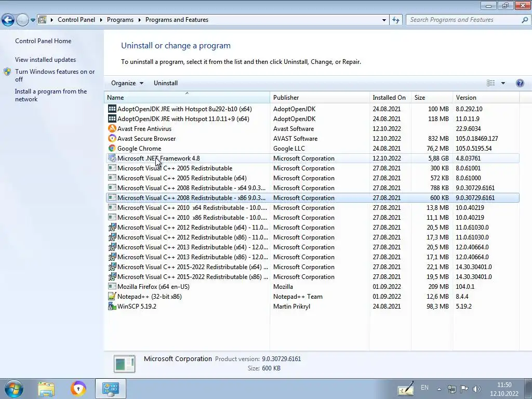Open Avast Secure Browser from the taskbar
Screen dimensions: 532x399
pos(78,389)
